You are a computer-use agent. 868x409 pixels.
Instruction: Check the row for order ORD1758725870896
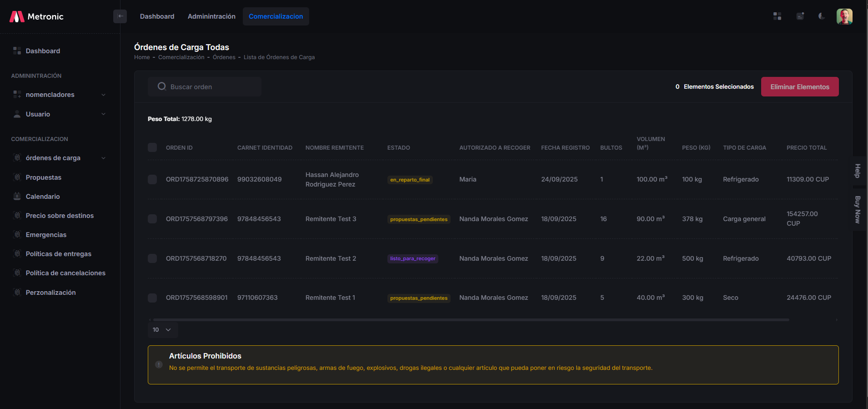(x=152, y=179)
